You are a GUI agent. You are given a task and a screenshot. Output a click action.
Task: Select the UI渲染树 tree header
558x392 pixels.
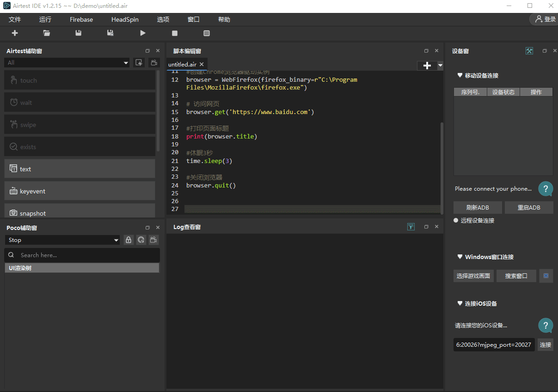pyautogui.click(x=82, y=268)
